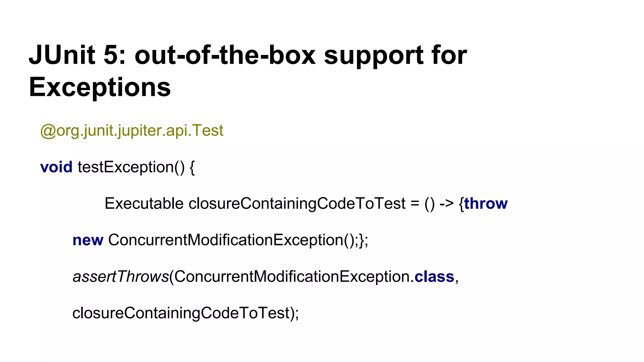Click closureContainingCodeToTest in the declaration line
644x362 pixels.
tap(297, 203)
